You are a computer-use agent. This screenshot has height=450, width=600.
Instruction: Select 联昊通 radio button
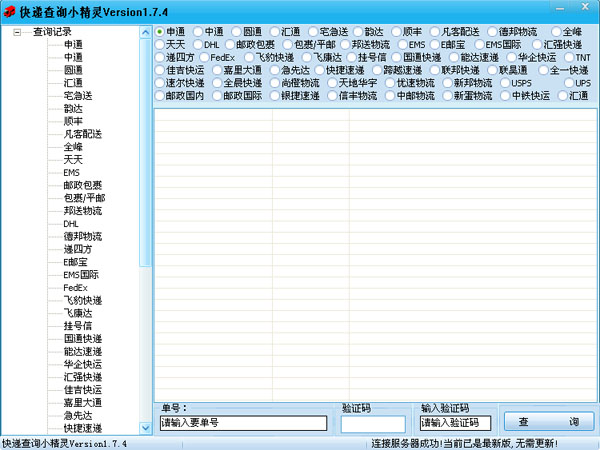[492, 70]
